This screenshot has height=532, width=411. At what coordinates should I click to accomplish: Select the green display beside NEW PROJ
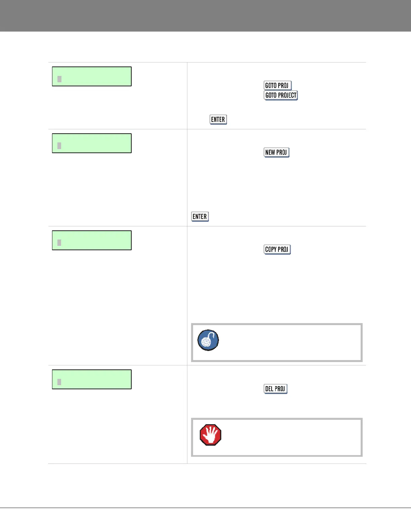click(92, 143)
